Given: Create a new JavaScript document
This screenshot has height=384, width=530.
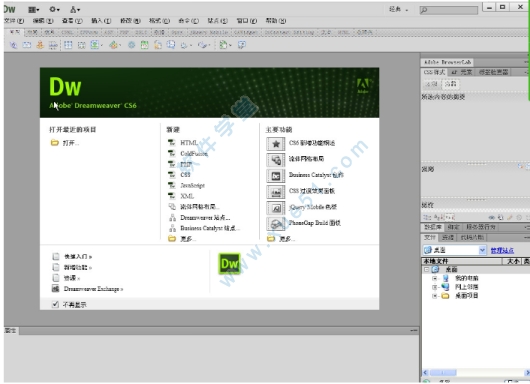Looking at the screenshot, I should [x=186, y=186].
